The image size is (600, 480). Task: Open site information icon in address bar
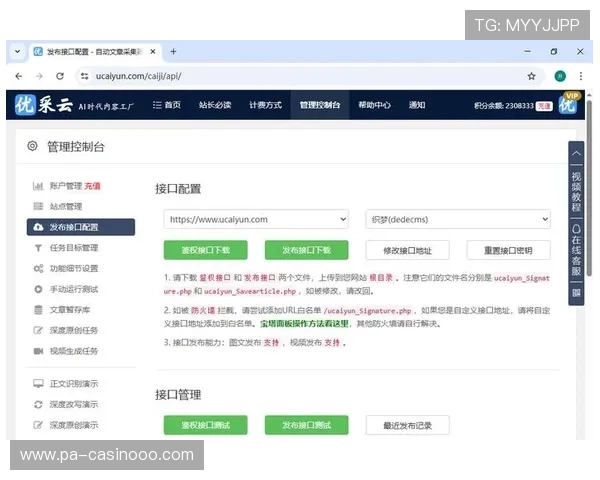click(x=85, y=76)
